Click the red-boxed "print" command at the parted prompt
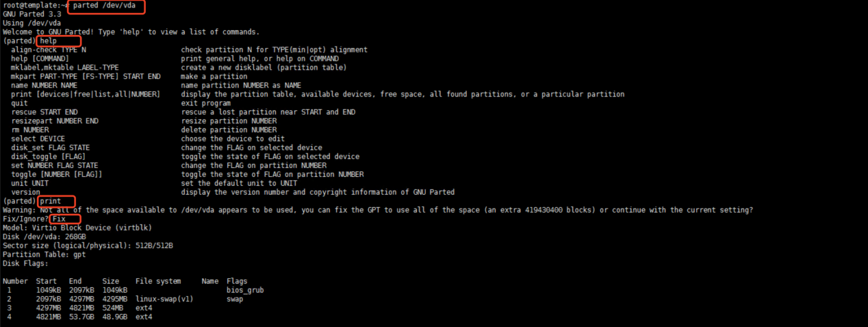Image resolution: width=868 pixels, height=327 pixels. coord(51,201)
